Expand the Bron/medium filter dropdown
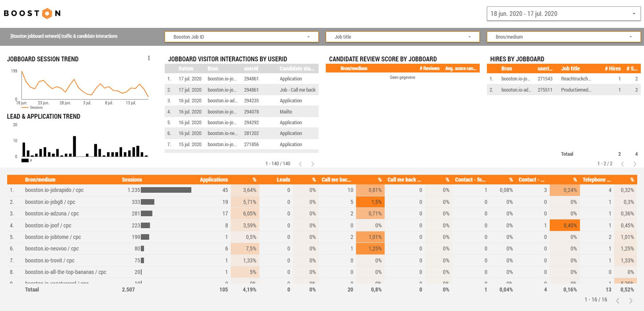 coord(564,37)
